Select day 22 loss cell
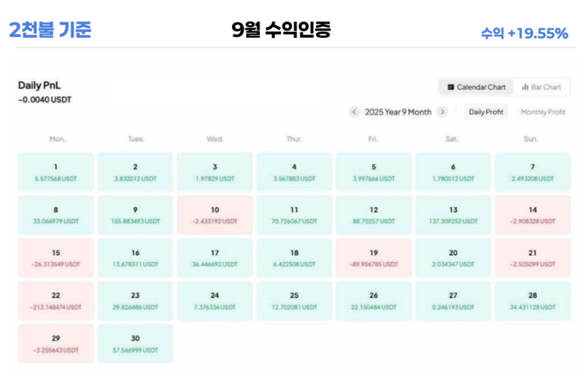588x392 pixels. 56,301
